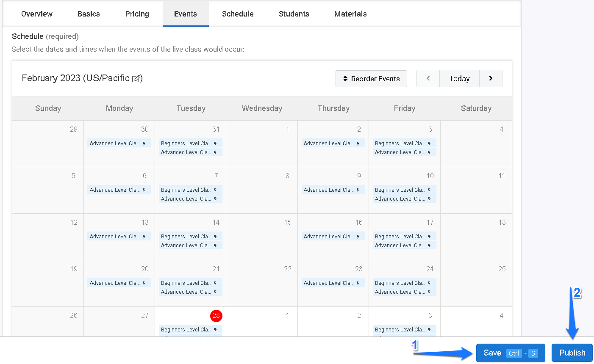Image resolution: width=594 pixels, height=364 pixels.
Task: Open Beginners Level Class event on Tuesday 28
Action: click(190, 330)
